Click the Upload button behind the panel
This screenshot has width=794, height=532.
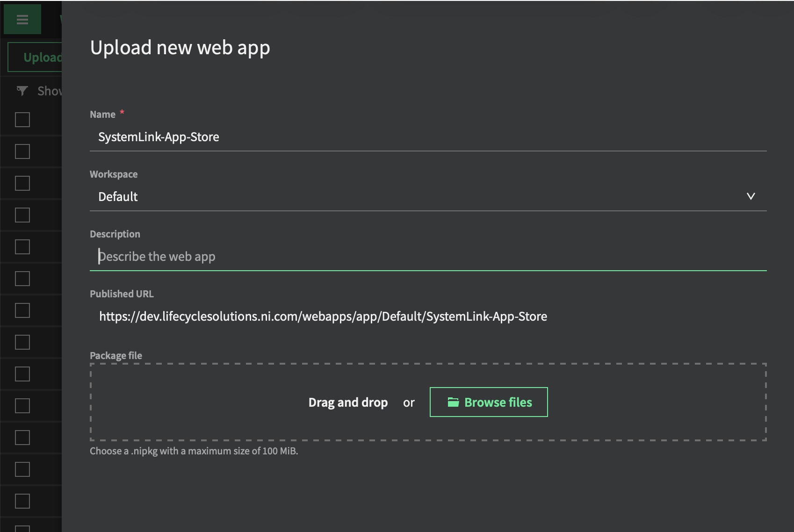[35, 57]
